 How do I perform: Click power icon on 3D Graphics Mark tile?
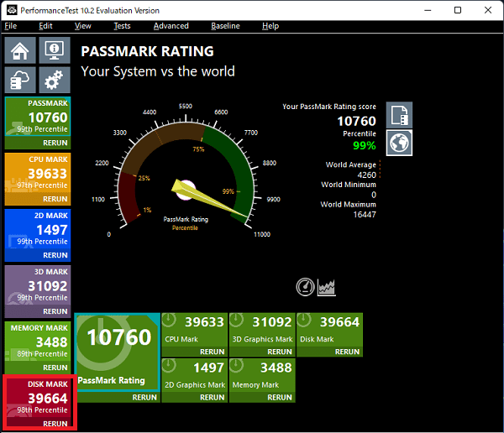click(237, 320)
